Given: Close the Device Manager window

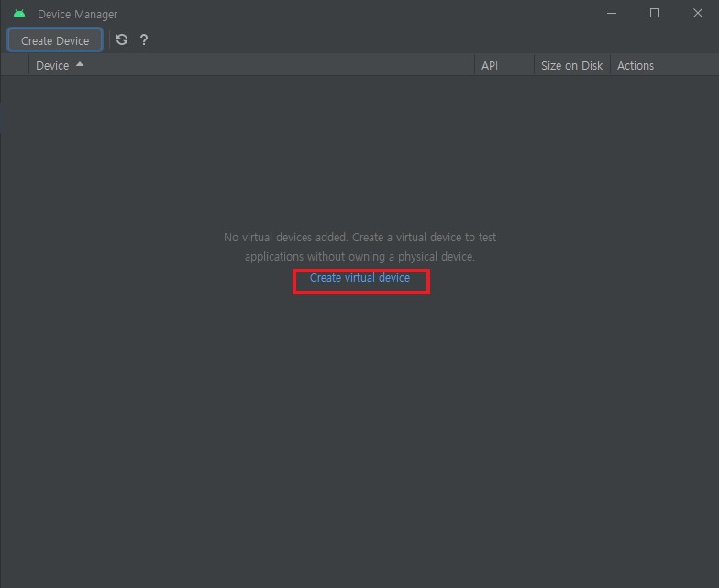Looking at the screenshot, I should pyautogui.click(x=698, y=13).
